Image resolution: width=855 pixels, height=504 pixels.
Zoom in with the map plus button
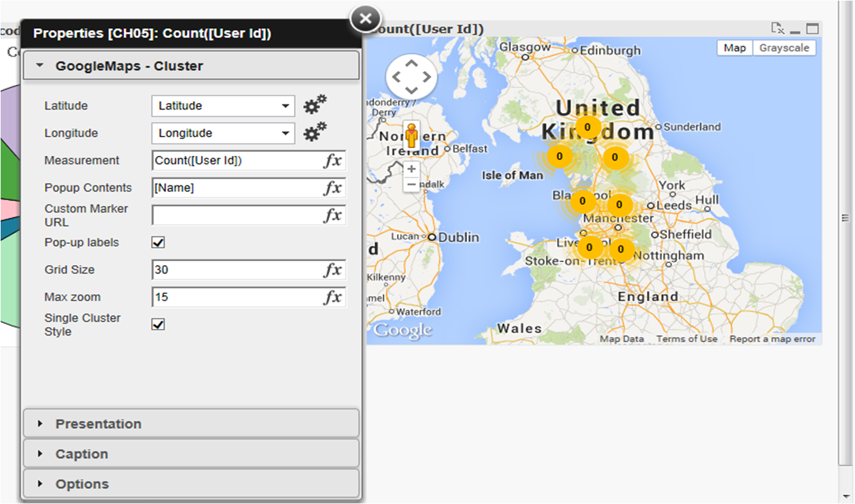click(411, 169)
